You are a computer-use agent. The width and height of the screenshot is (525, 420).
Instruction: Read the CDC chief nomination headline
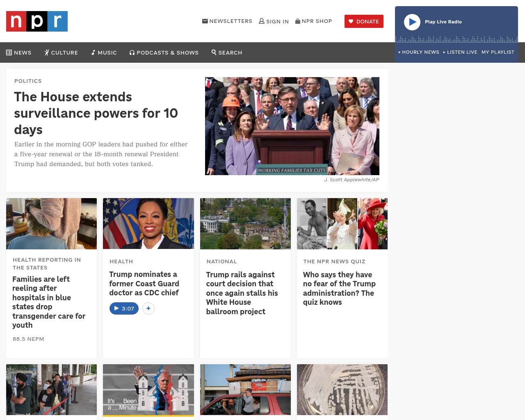144,283
